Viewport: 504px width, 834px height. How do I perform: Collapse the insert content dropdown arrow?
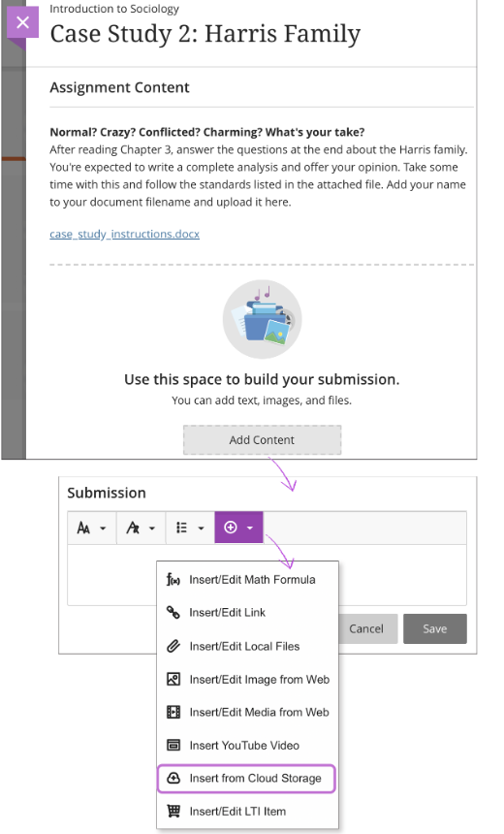[250, 528]
